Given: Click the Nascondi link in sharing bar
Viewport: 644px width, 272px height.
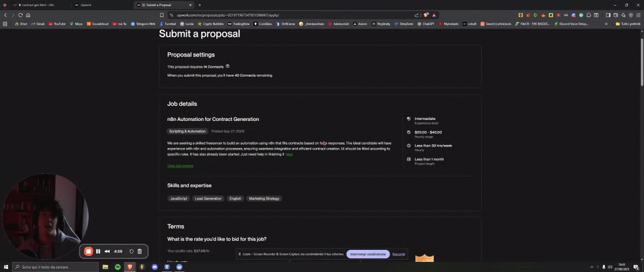Looking at the screenshot, I should [x=399, y=254].
